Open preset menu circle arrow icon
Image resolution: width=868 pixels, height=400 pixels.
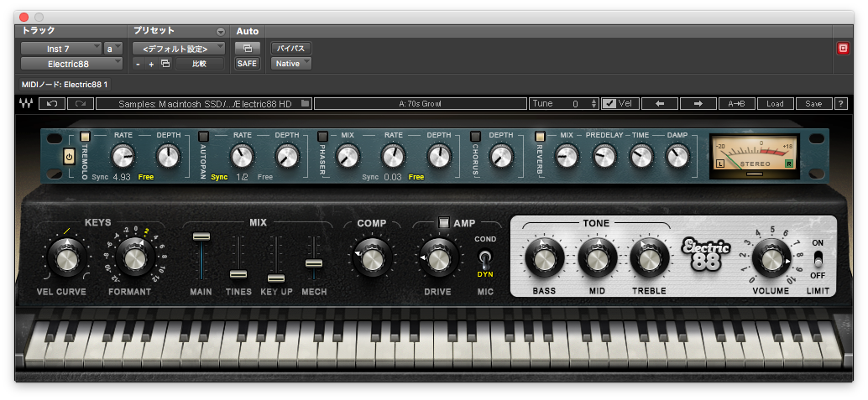(221, 32)
